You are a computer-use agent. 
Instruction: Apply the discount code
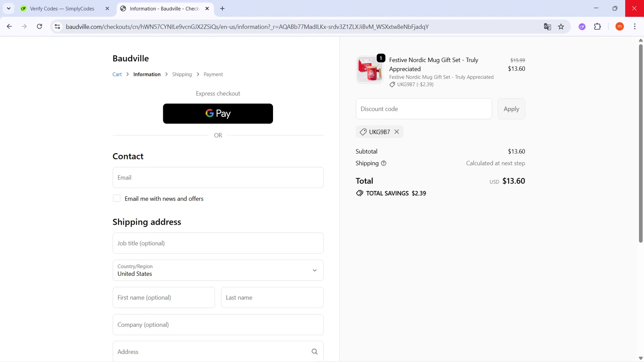[x=511, y=109]
